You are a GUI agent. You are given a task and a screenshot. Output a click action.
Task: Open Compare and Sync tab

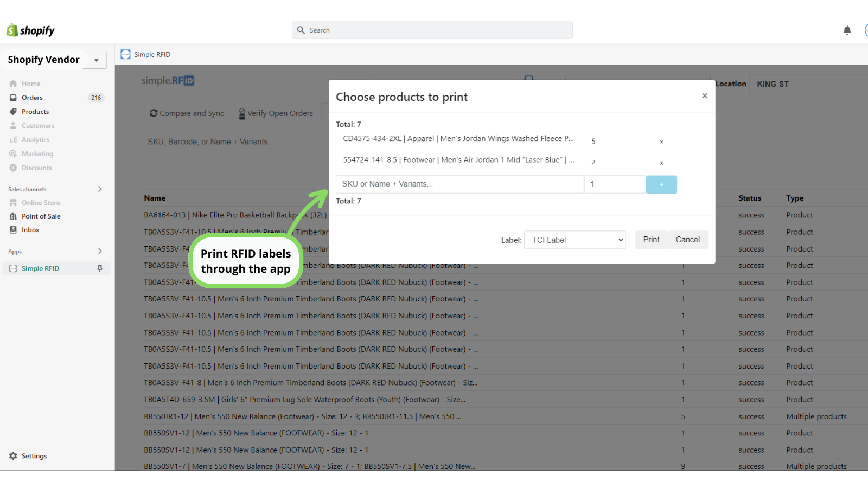[x=187, y=113]
